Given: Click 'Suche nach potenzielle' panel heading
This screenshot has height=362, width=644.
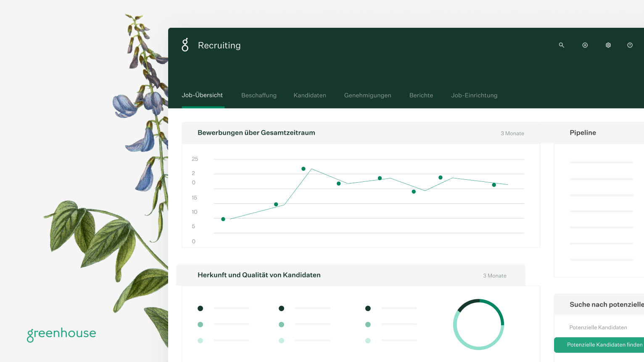Looking at the screenshot, I should (x=607, y=304).
